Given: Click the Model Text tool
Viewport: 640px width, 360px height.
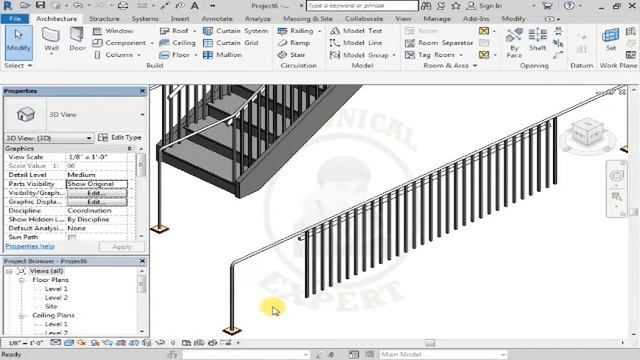Looking at the screenshot, I should 356,31.
